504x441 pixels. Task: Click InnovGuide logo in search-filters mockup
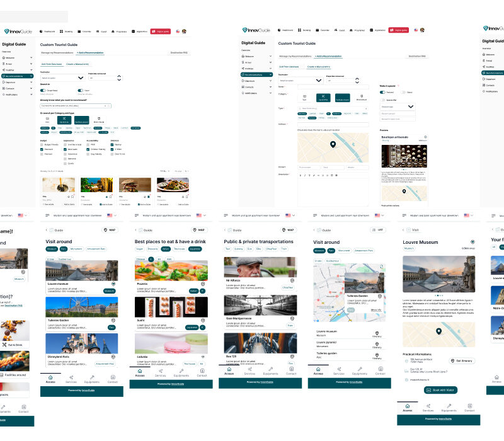pos(18,31)
